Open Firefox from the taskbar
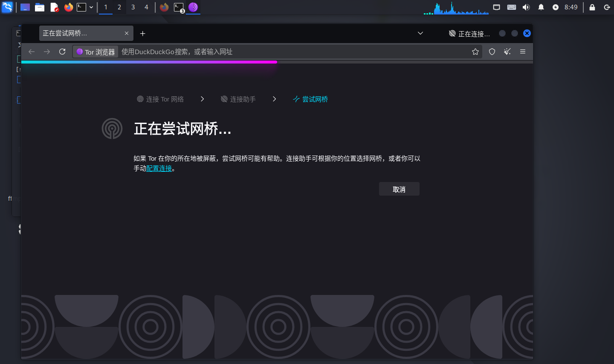The width and height of the screenshot is (614, 364). [x=68, y=7]
